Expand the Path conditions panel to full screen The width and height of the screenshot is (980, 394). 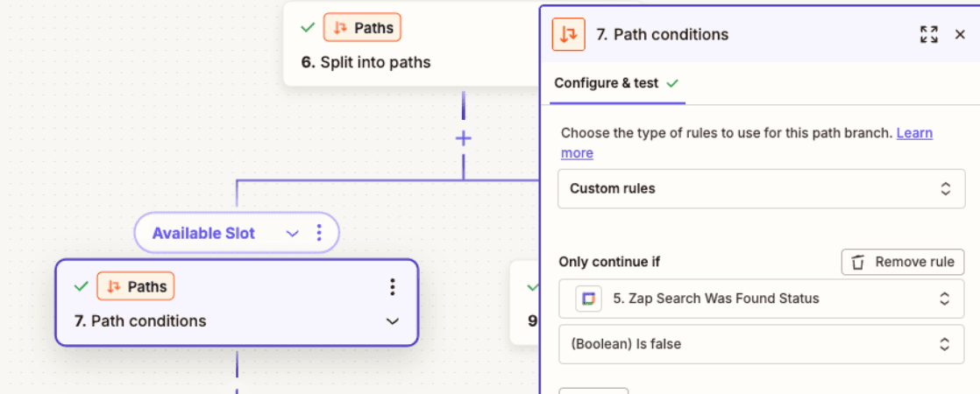(x=929, y=34)
